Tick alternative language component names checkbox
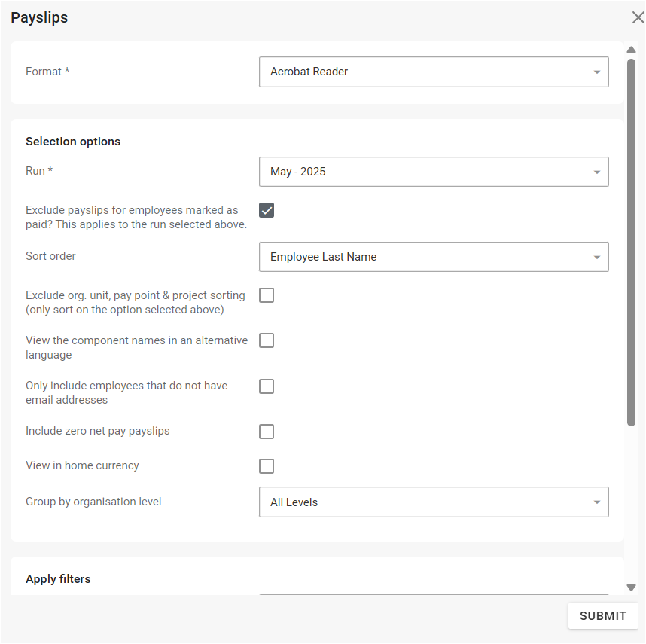 click(267, 340)
